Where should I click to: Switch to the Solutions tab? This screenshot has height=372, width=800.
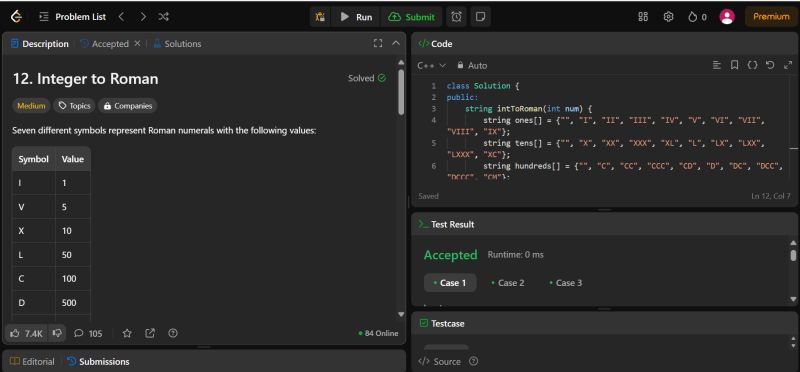(177, 44)
